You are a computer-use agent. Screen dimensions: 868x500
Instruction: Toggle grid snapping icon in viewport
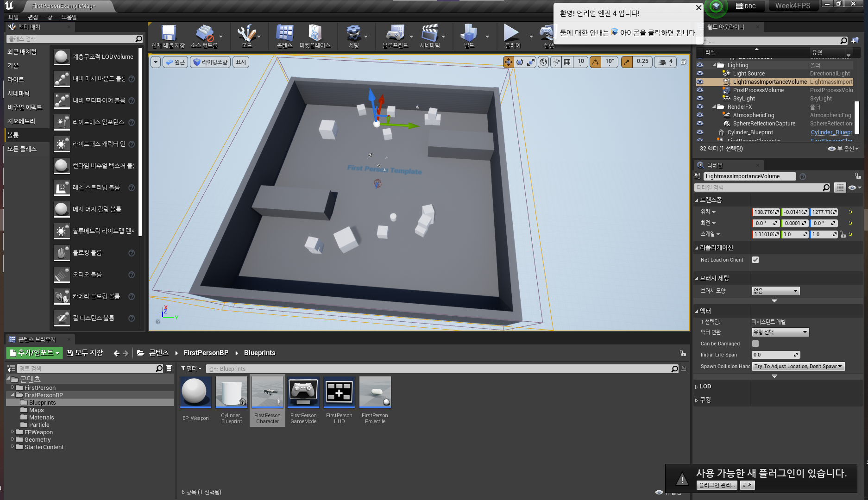567,62
